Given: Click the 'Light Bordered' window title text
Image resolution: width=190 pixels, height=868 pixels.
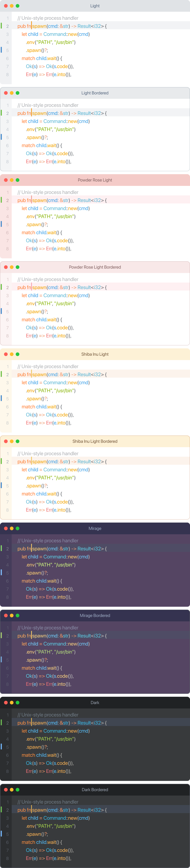Looking at the screenshot, I should point(95,93).
